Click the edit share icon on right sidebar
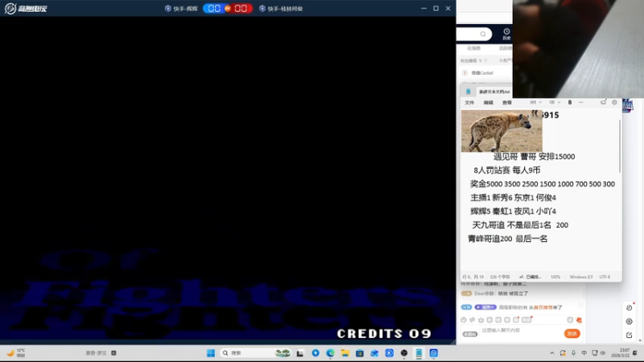This screenshot has width=644, height=362. point(630,335)
